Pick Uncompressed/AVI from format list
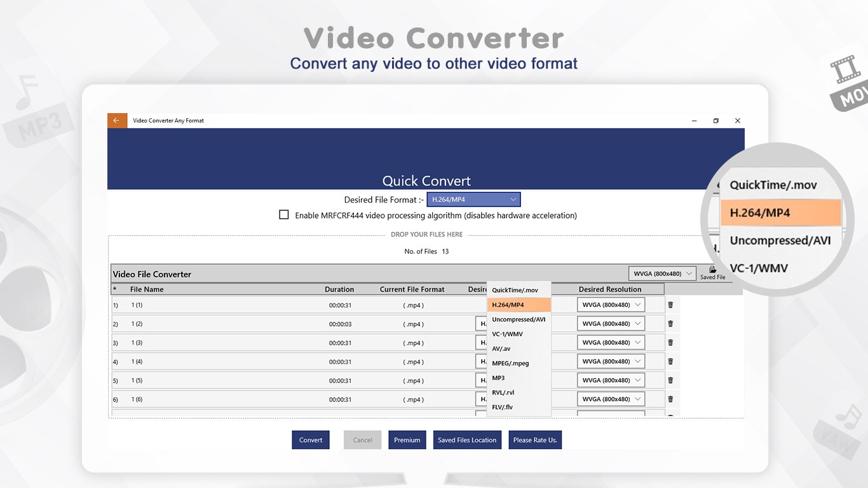Viewport: 868px width, 488px height. coord(519,320)
